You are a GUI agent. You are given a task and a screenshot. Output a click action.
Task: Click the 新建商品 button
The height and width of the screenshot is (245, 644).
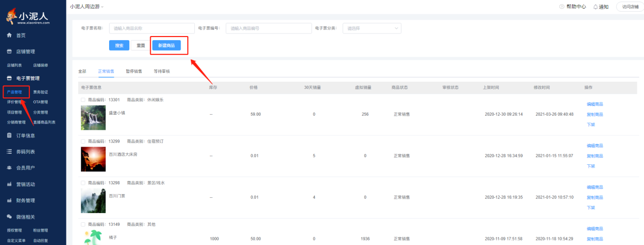click(x=166, y=46)
